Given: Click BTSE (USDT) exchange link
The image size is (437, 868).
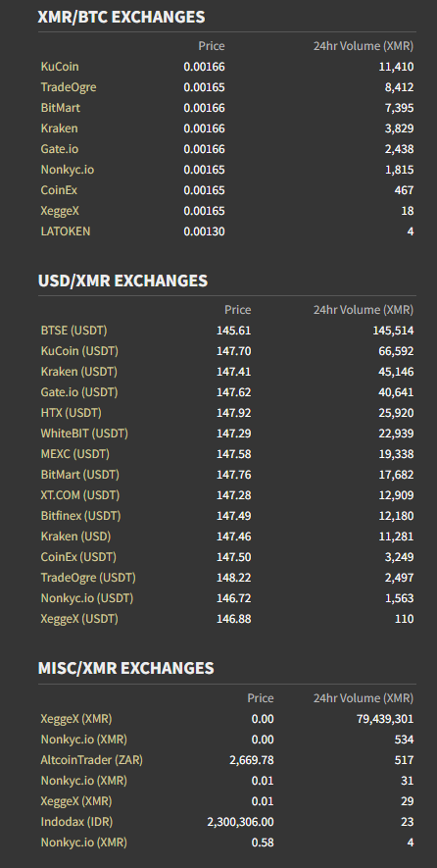Looking at the screenshot, I should pos(73,331).
